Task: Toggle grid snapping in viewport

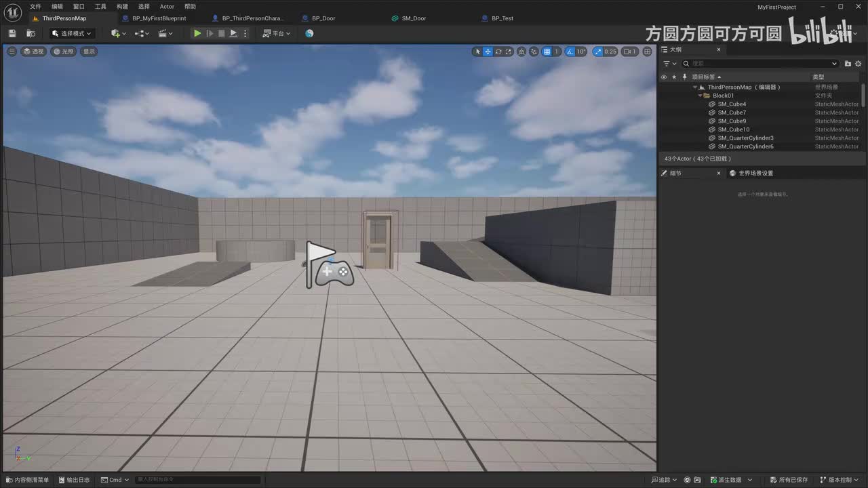Action: (x=547, y=52)
